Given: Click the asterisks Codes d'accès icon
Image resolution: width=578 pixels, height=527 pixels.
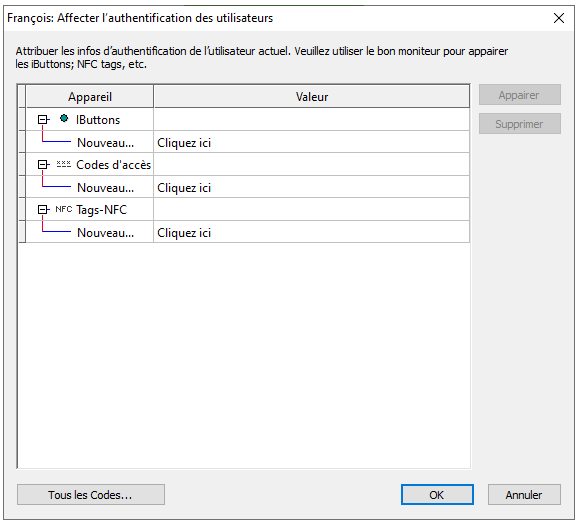Looking at the screenshot, I should (63, 164).
